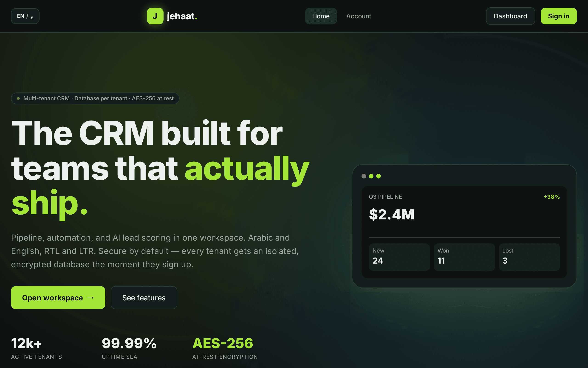Select the New 24 pipeline card
The height and width of the screenshot is (368, 588).
(x=399, y=257)
